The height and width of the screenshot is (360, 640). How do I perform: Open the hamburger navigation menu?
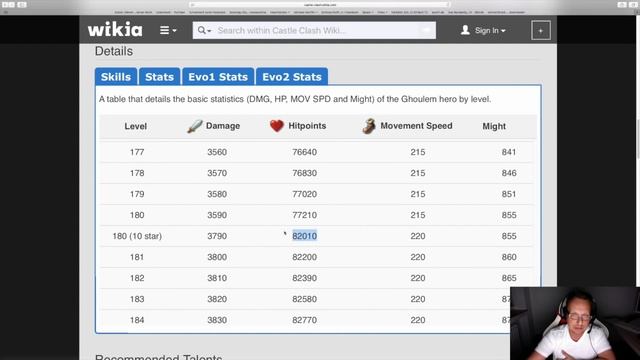(x=168, y=30)
